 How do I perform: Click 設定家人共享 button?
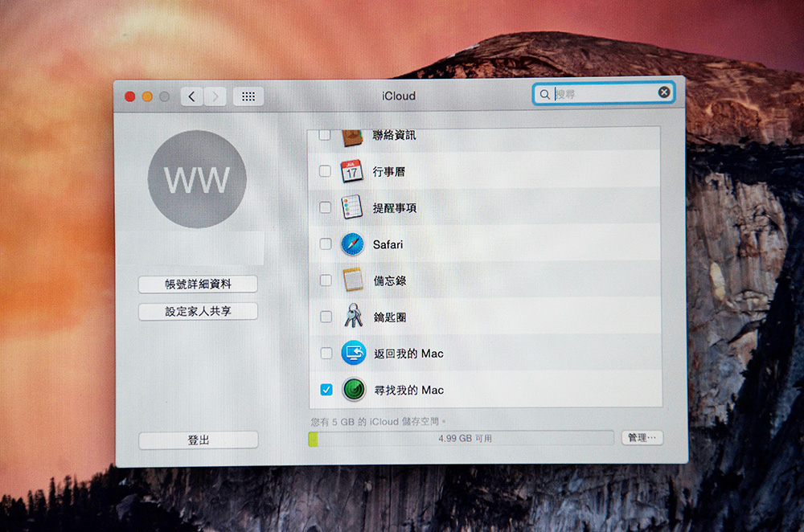(x=198, y=311)
